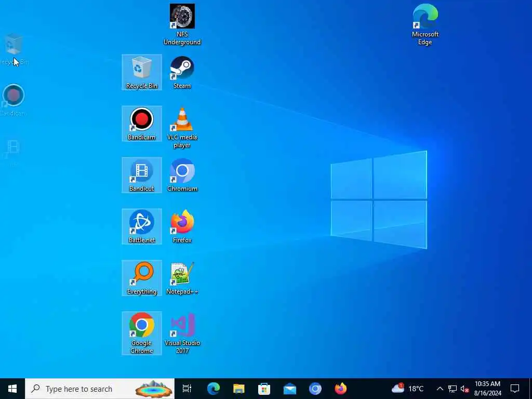This screenshot has width=532, height=399.
Task: Launch Firefox from the taskbar
Action: point(341,389)
